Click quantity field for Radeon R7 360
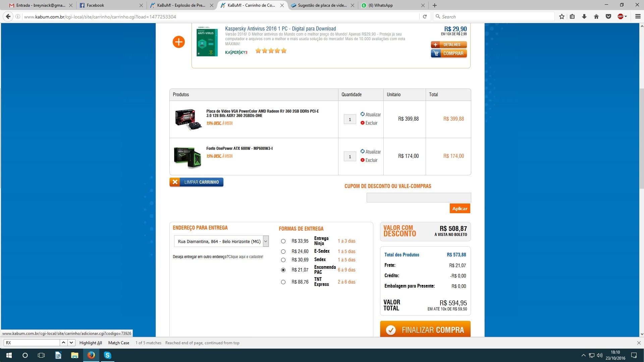The image size is (644, 362). pos(350,119)
